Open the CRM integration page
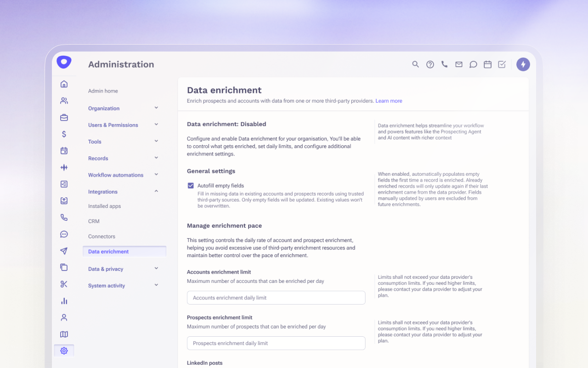The height and width of the screenshot is (368, 588). tap(94, 221)
